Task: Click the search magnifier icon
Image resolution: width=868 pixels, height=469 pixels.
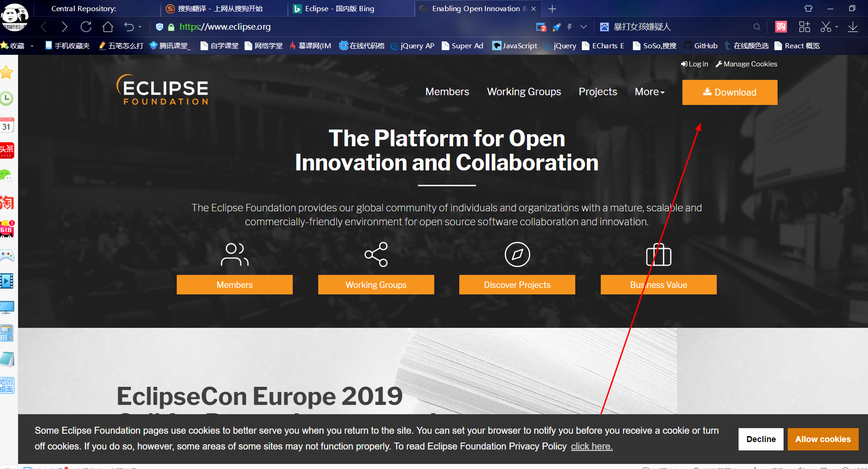Action: (x=757, y=27)
